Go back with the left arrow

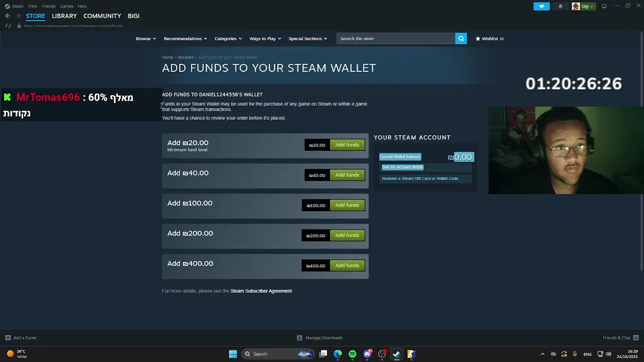click(x=8, y=16)
